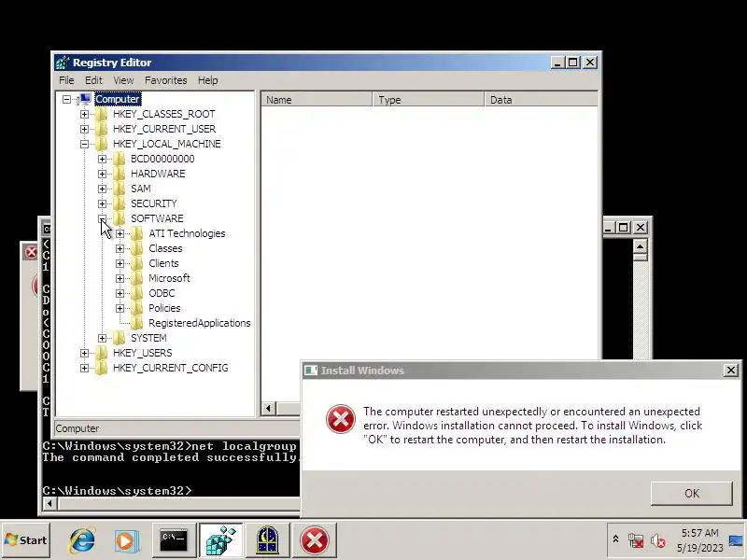Screen dimensions: 747x560
Task: Select the ODBC key label
Action: (162, 293)
